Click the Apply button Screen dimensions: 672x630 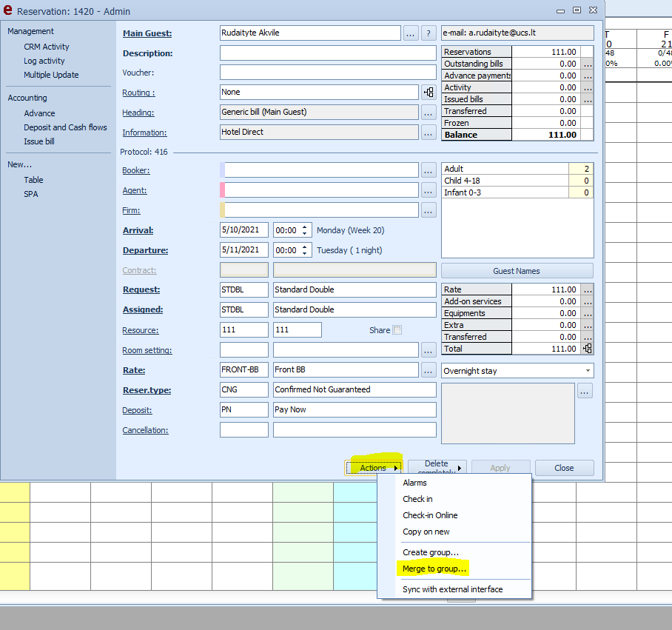tap(500, 468)
